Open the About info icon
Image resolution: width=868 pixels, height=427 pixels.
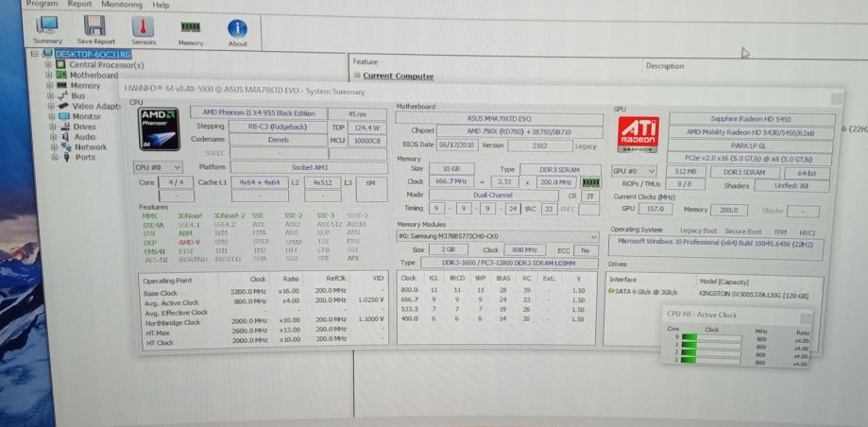(237, 28)
